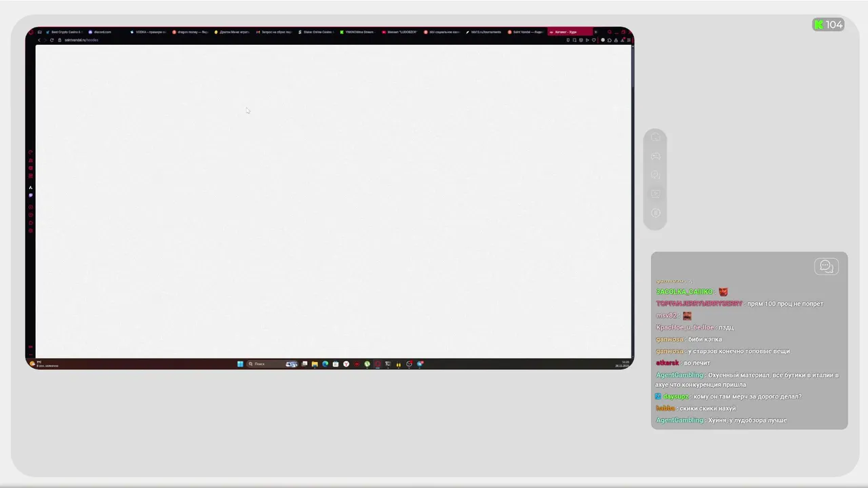Open a new tab with the plus button
This screenshot has width=868, height=488.
[596, 32]
